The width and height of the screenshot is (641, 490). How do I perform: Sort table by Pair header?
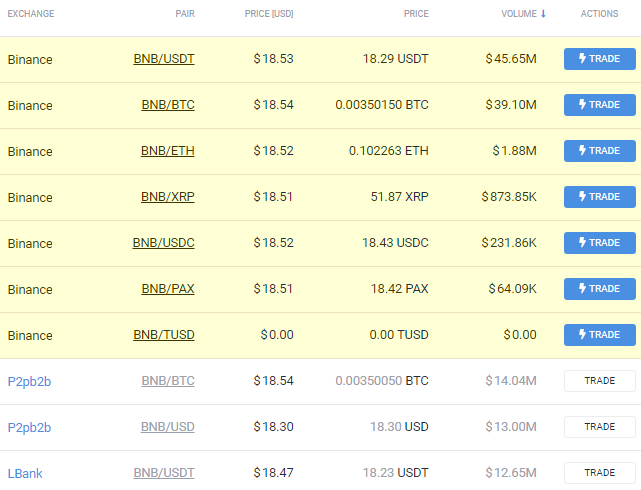[185, 14]
